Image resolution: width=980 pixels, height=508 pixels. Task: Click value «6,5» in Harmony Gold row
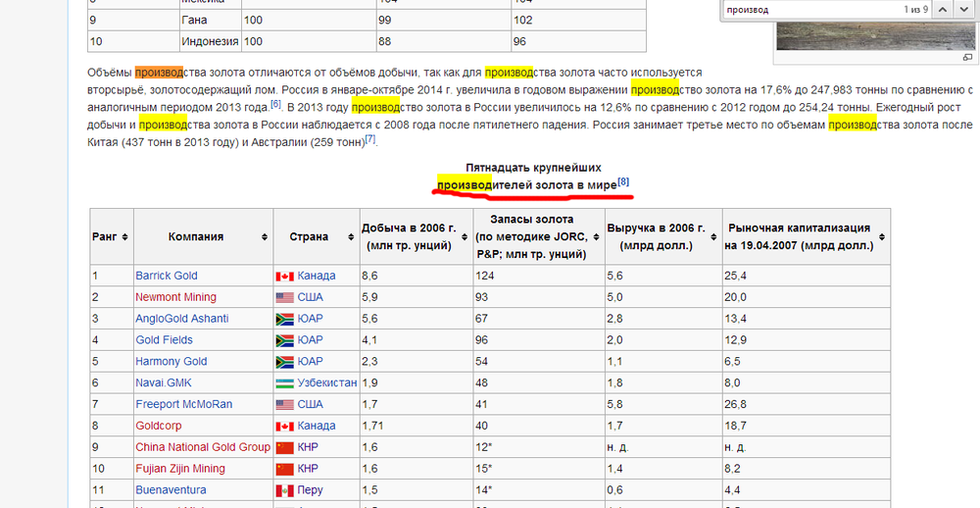point(732,362)
